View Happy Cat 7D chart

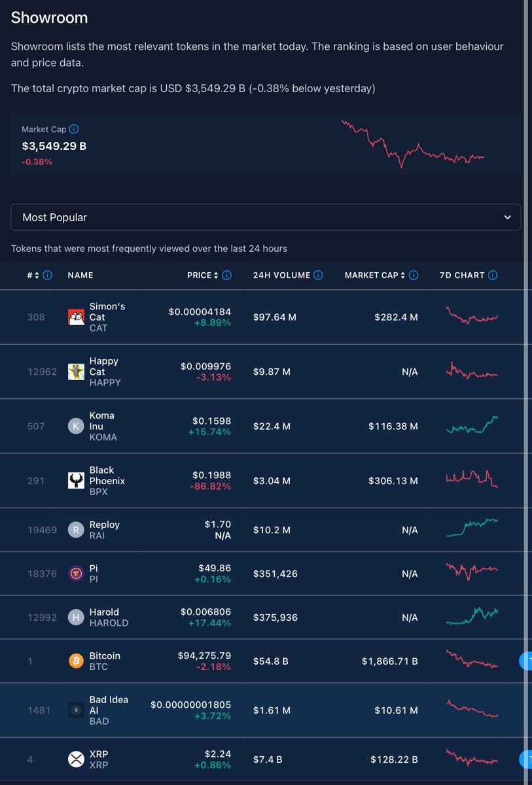point(472,370)
